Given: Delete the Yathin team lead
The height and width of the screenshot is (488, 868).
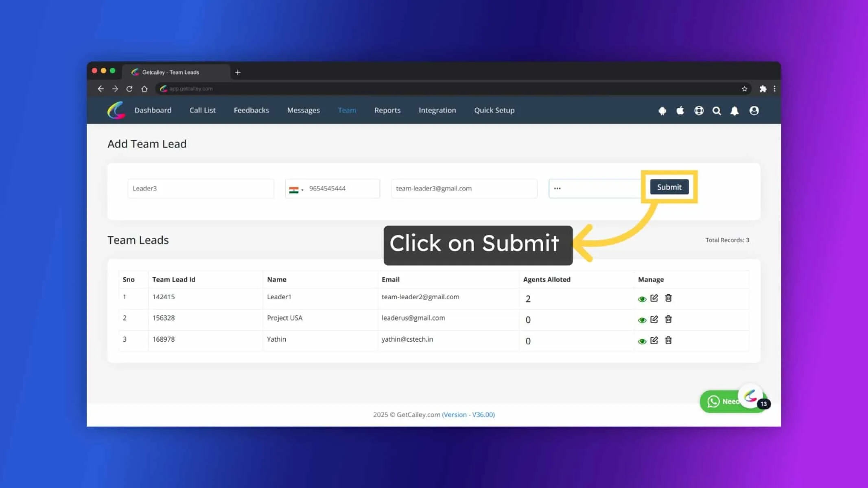Looking at the screenshot, I should pos(668,340).
